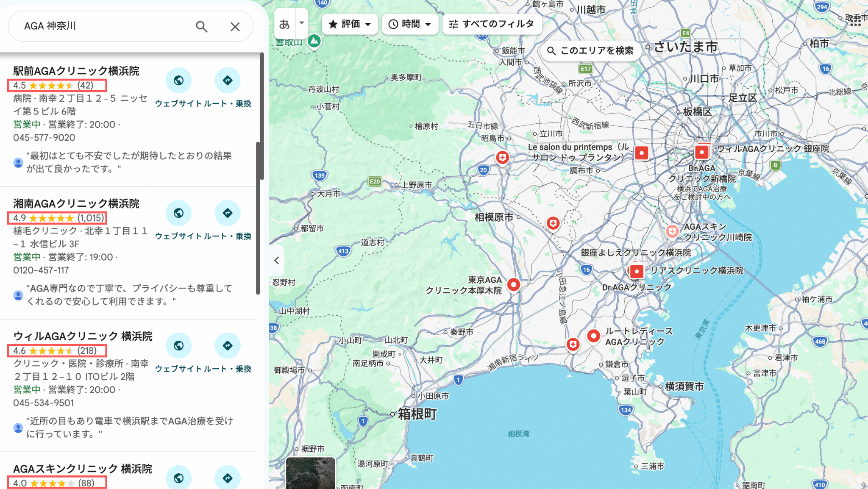Select the medical pin near 相模原市
Screen dimensions: 868x489
coord(553,223)
